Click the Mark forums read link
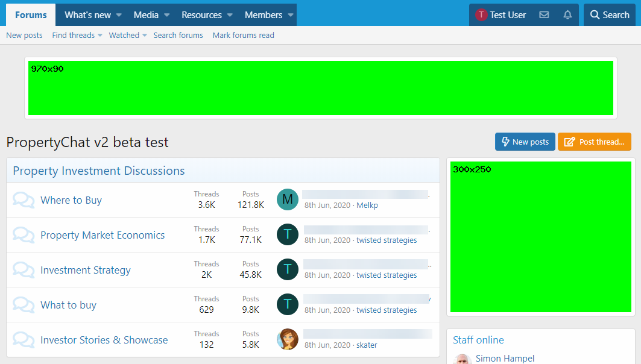 (243, 36)
